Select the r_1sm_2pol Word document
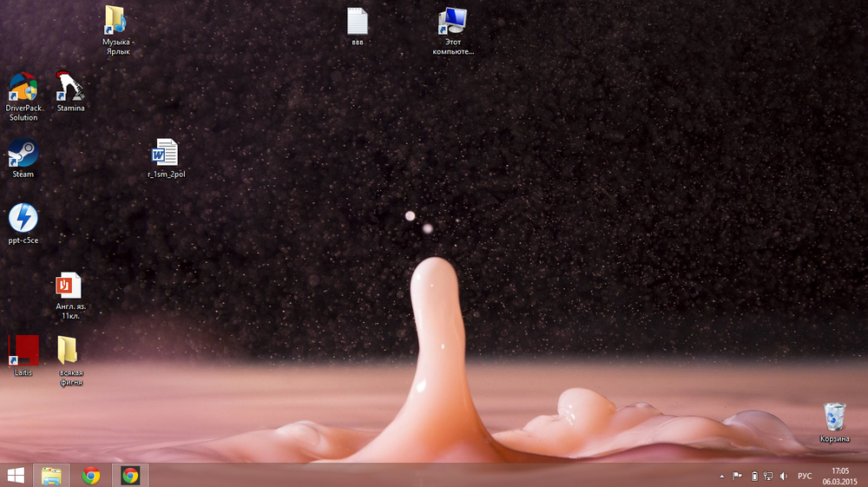 tap(166, 153)
